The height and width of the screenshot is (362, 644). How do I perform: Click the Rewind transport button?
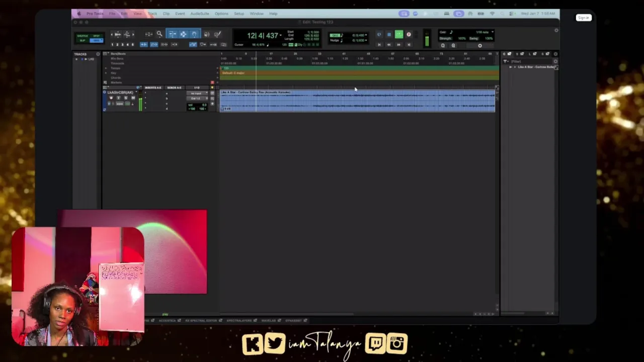click(x=389, y=45)
